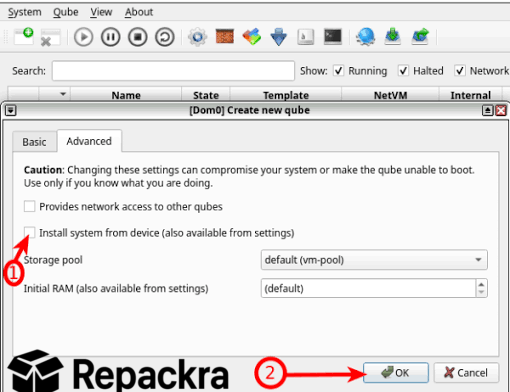Screen dimensions: 510x392
Task: Confirm qube creation with OK button
Action: (x=396, y=372)
